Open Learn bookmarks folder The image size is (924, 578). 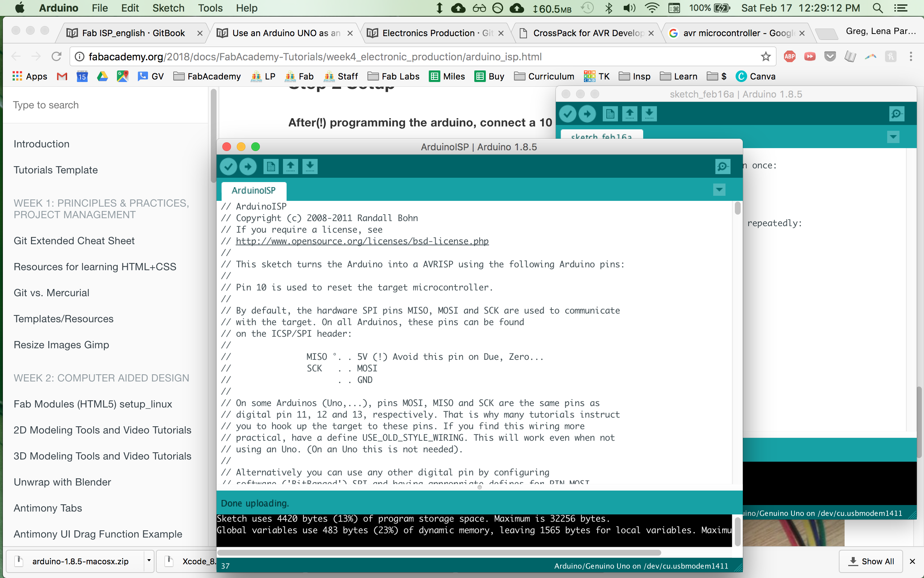click(x=679, y=77)
